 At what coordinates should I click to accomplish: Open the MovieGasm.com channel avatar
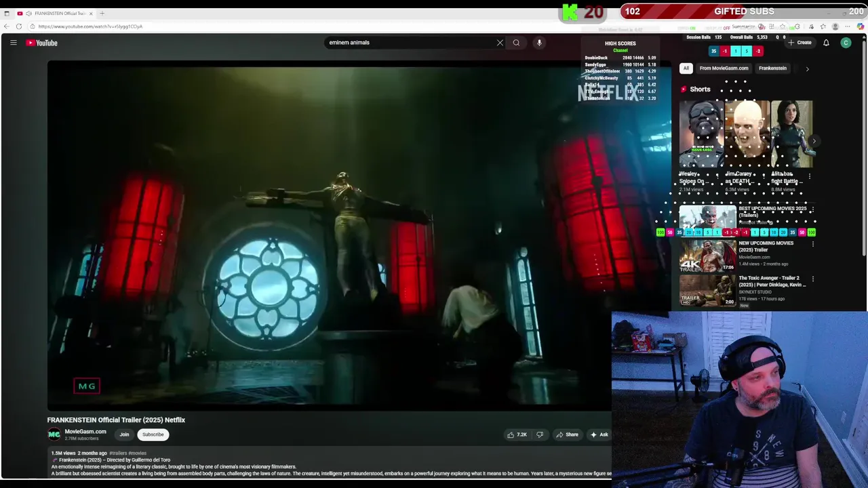click(x=54, y=434)
